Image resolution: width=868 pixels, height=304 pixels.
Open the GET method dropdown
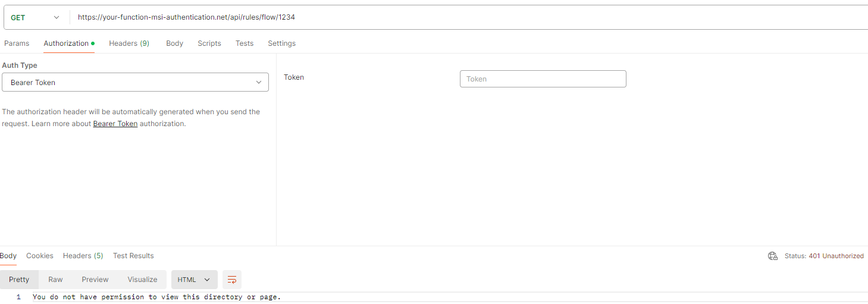pyautogui.click(x=36, y=17)
